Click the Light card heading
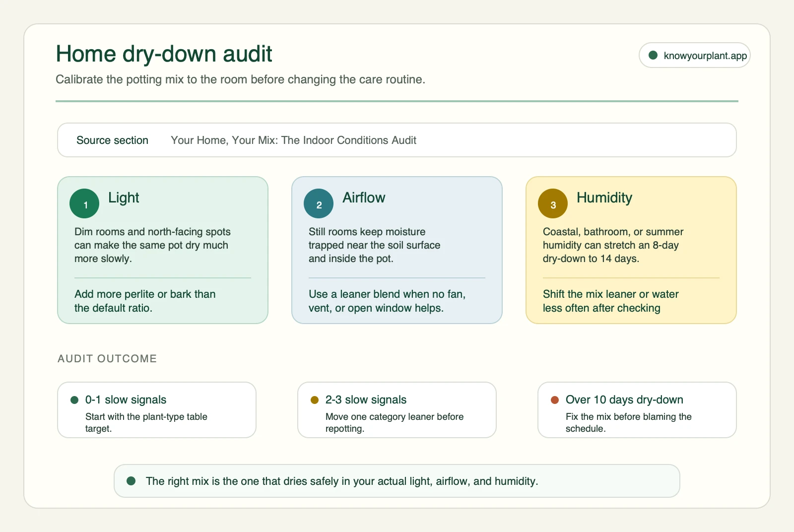 (x=124, y=198)
